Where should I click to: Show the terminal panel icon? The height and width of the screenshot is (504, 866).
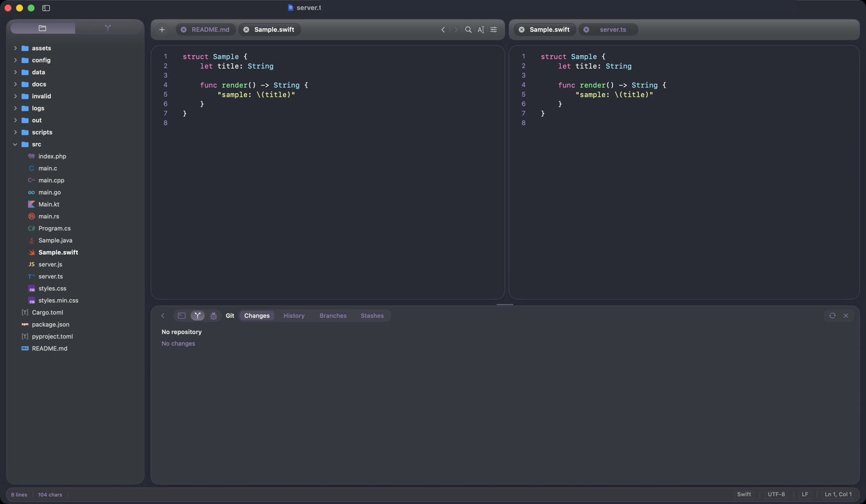pos(182,316)
